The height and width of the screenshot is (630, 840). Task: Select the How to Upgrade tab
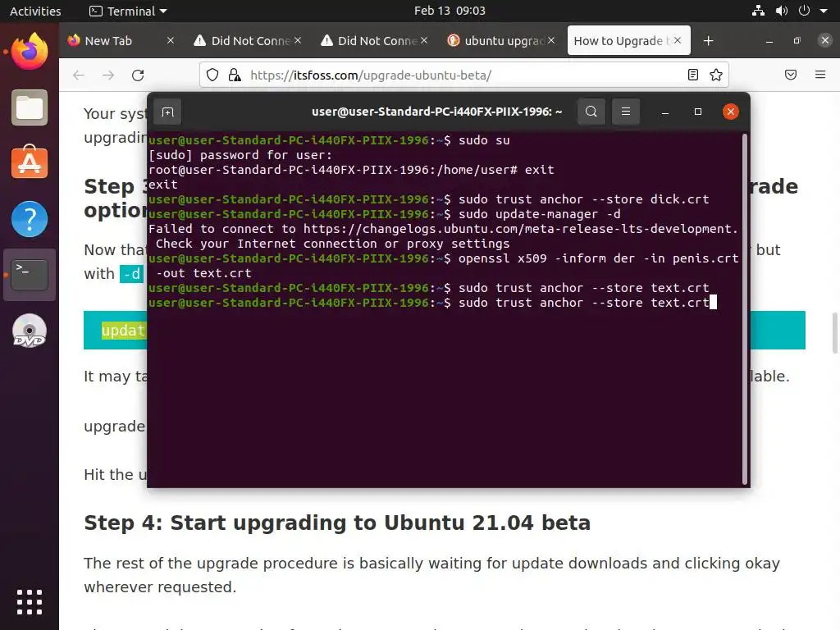(x=622, y=41)
